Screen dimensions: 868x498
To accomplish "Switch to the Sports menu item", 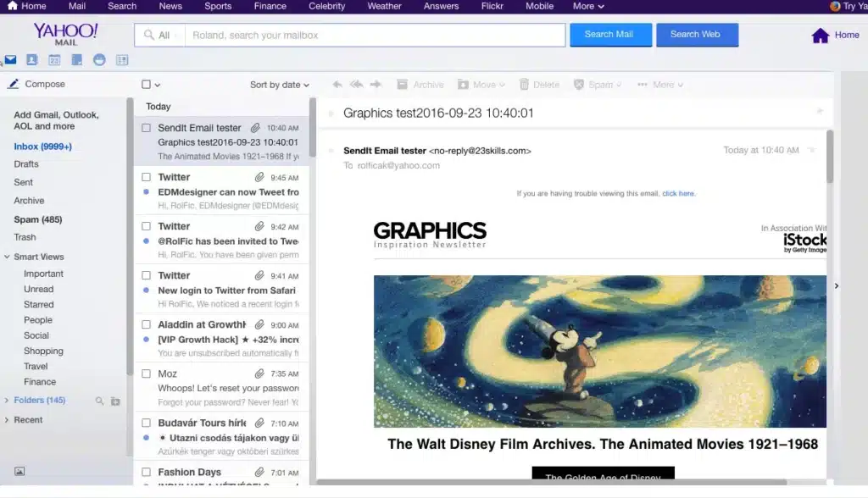I will point(217,6).
